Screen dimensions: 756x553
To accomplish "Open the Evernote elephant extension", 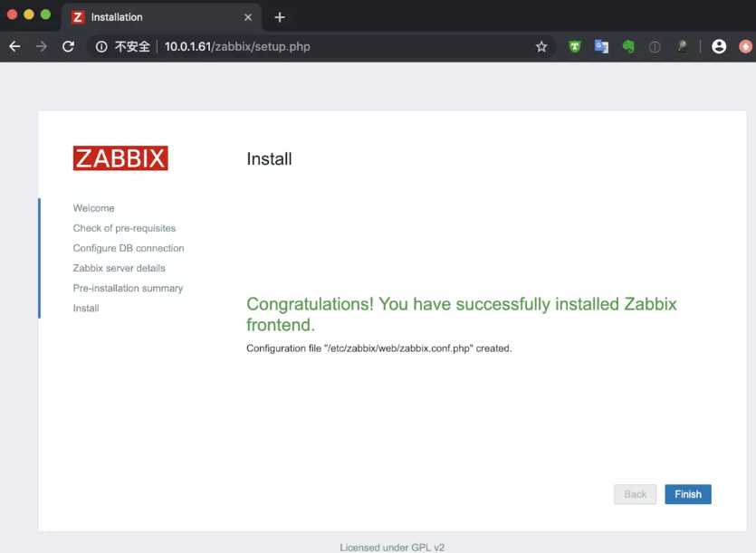I will tap(627, 47).
